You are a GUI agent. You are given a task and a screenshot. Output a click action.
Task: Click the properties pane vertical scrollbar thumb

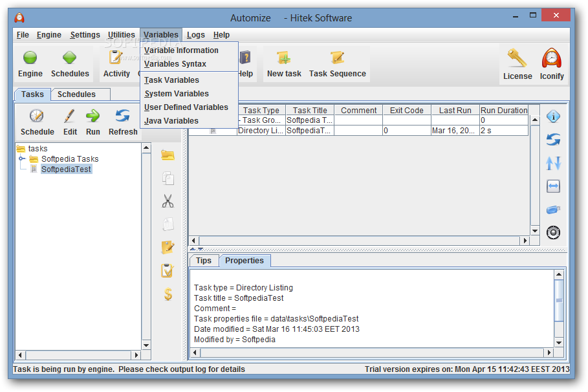559,300
